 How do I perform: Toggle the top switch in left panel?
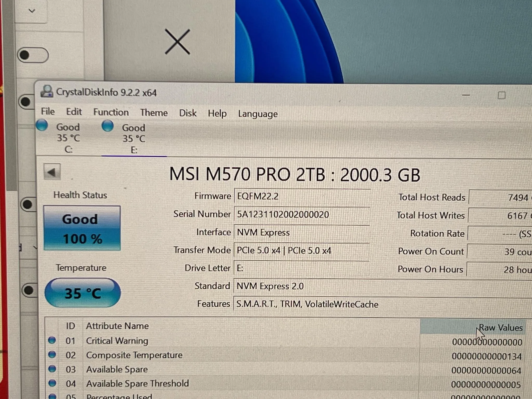(x=33, y=55)
